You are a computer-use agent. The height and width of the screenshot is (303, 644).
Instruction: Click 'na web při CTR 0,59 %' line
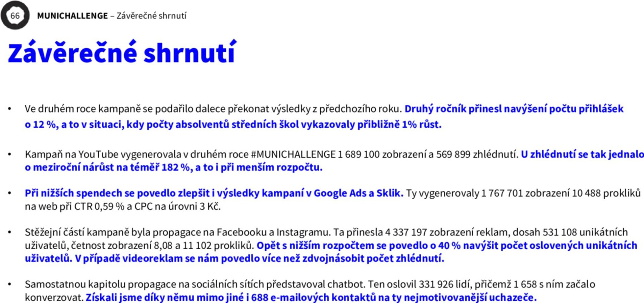coord(123,206)
